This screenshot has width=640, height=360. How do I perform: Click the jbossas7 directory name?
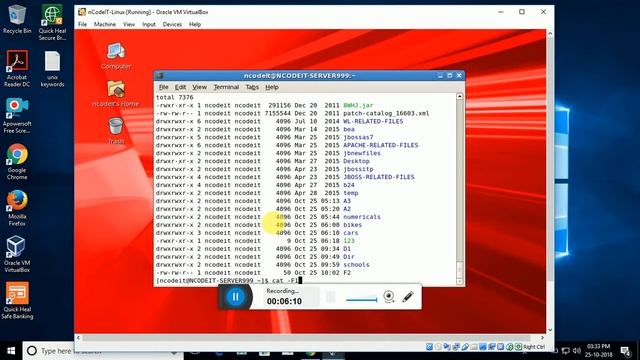[x=358, y=137]
